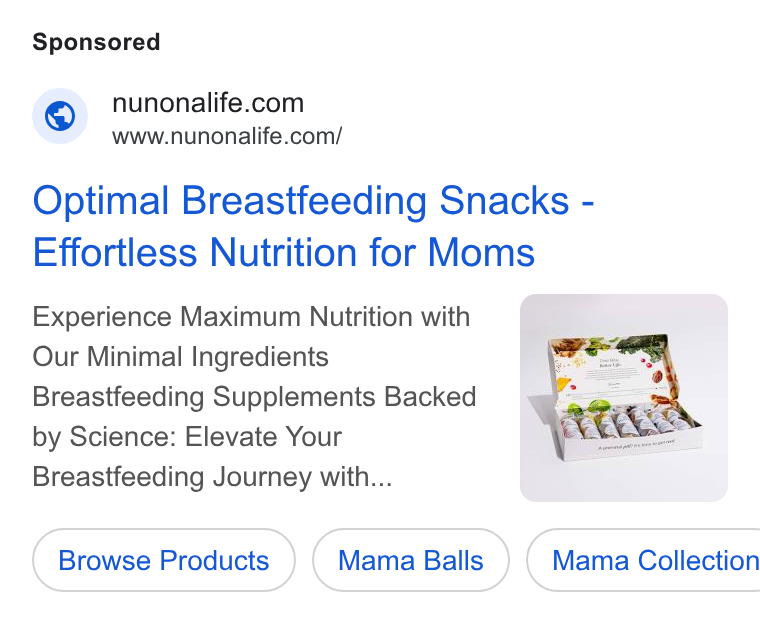Open the Optimal Breastfeeding Snacks headline link

pos(314,226)
